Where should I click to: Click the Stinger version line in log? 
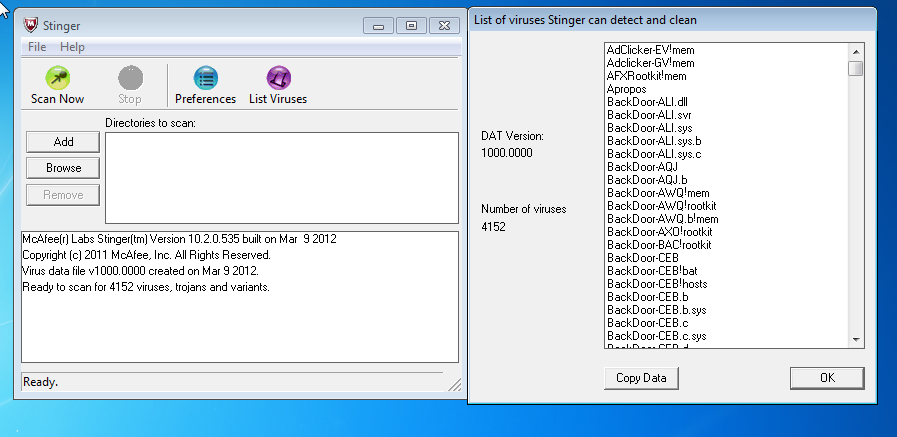[x=179, y=239]
